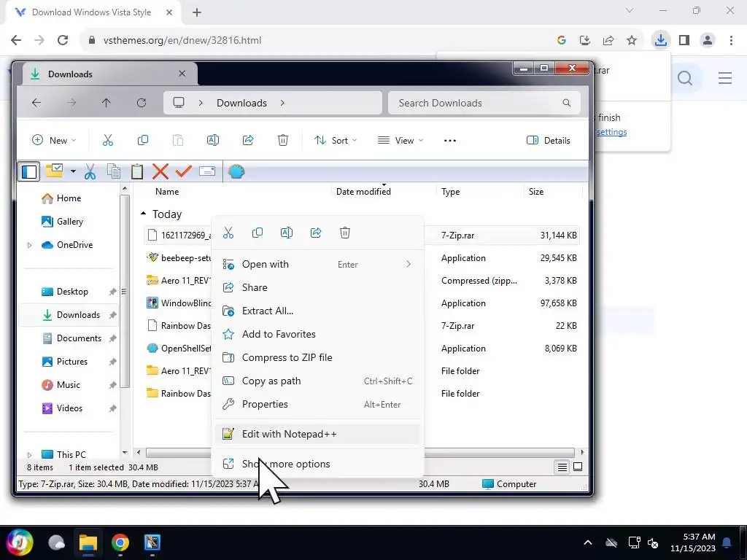
Task: Click Copy icon in Explorer command bar
Action: (143, 141)
